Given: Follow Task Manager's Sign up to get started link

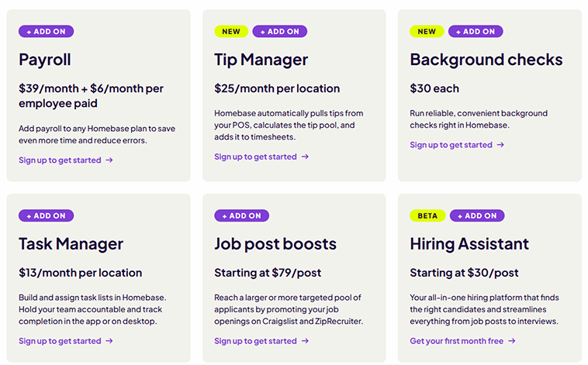Looking at the screenshot, I should 60,341.
